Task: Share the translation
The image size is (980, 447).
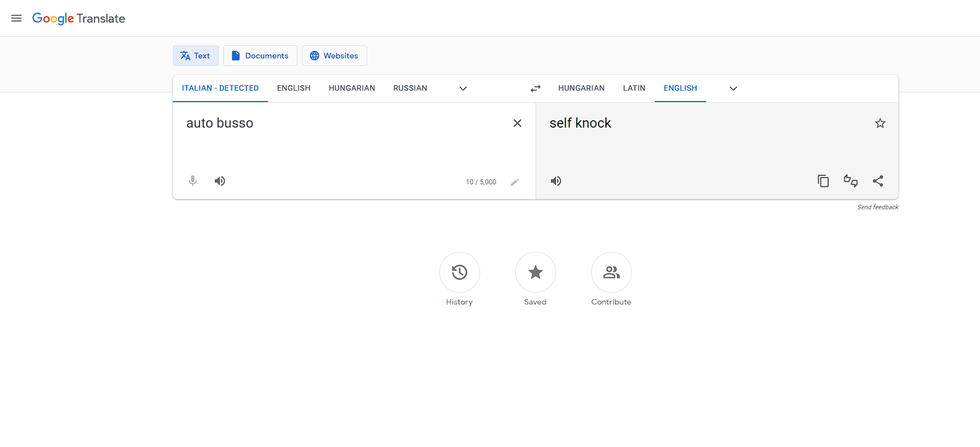Action: [878, 181]
